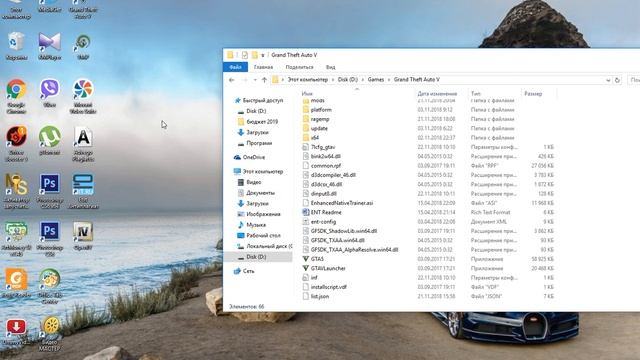Select EnhancedNativeTrainer.asi file

[x=338, y=203]
